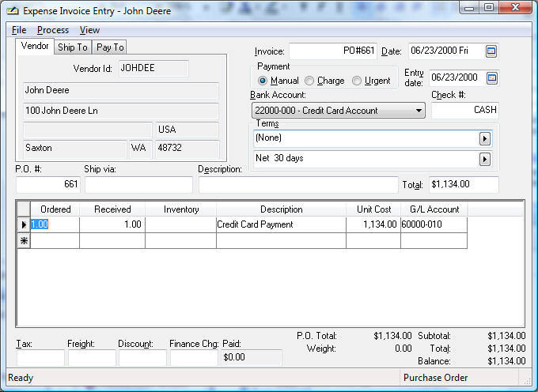Click the Credit Card Payment description cell
The width and height of the screenshot is (538, 392).
click(x=282, y=224)
